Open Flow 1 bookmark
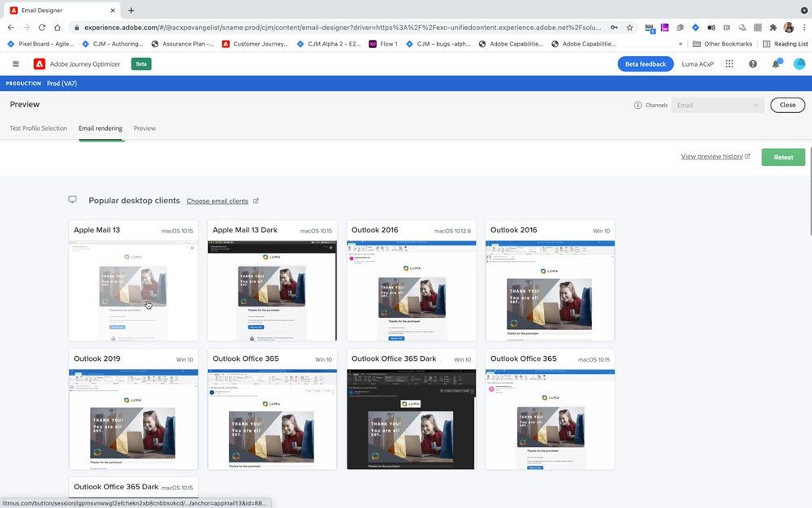 point(383,44)
